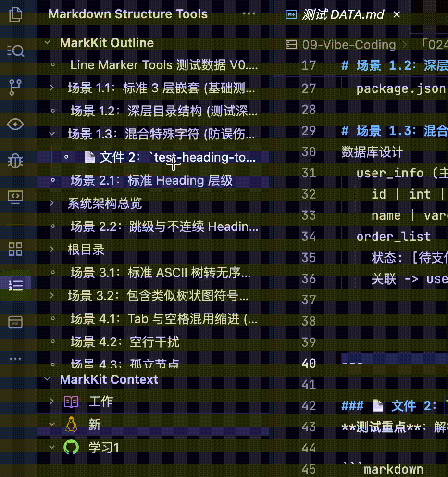The width and height of the screenshot is (448, 477).
Task: Click order_list text on line 34
Action: (x=394, y=237)
